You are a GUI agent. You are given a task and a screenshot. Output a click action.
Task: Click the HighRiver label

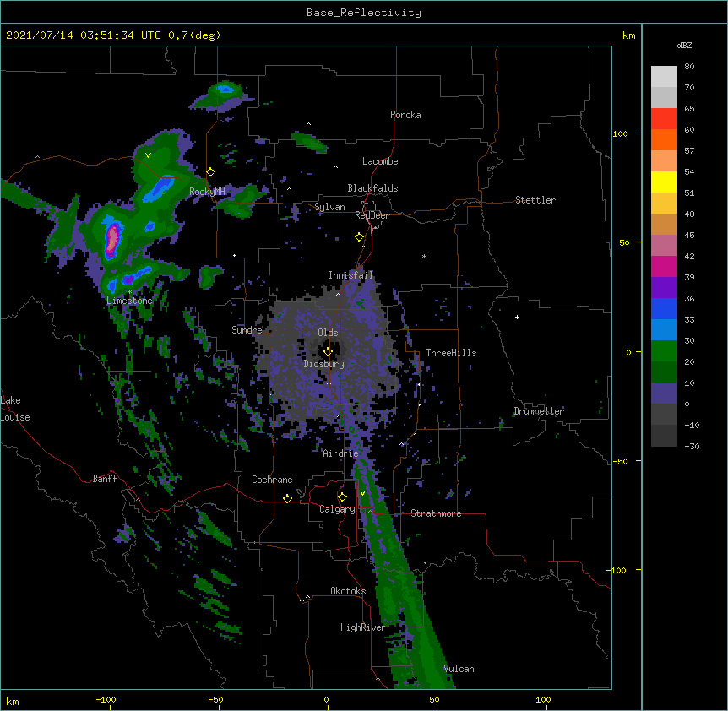click(363, 627)
